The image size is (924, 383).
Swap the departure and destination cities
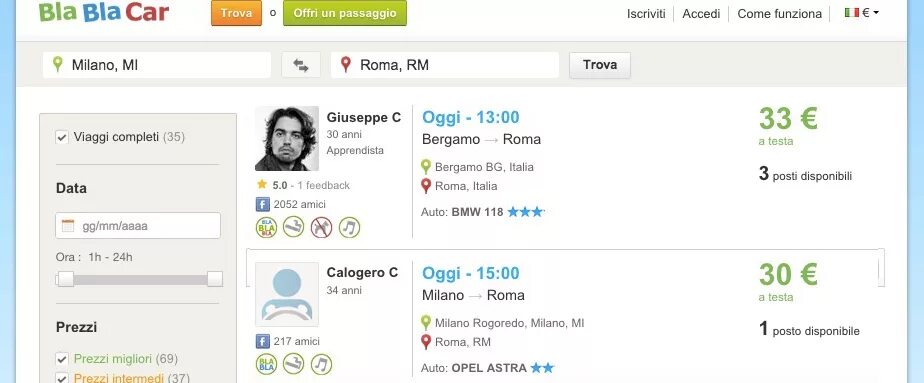301,65
